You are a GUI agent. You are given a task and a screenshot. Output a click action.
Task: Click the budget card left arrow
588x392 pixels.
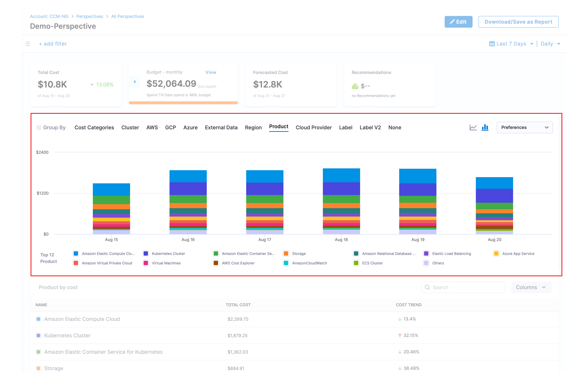point(135,82)
